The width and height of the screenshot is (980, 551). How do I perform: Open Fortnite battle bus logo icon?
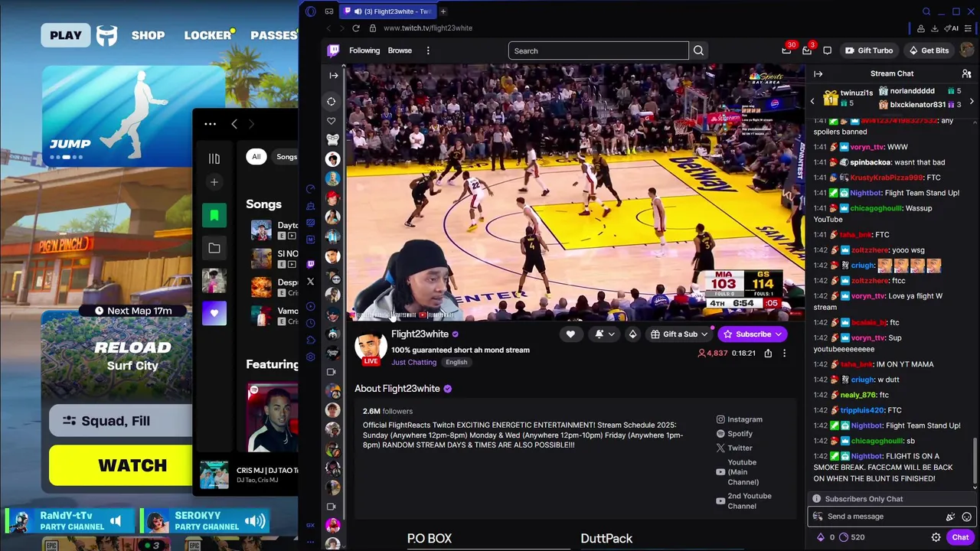click(106, 35)
